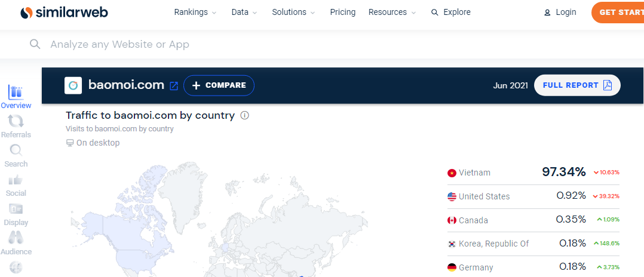Expand the Resources dropdown menu
Viewport: 644px width, 277px height.
point(392,12)
